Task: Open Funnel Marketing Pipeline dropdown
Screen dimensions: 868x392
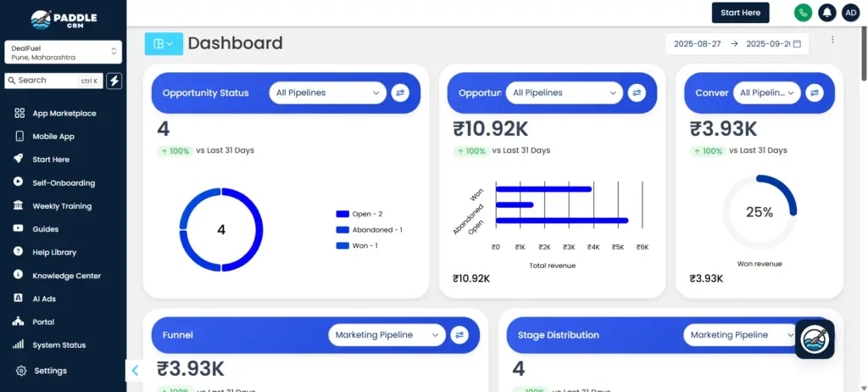Action: pos(387,335)
